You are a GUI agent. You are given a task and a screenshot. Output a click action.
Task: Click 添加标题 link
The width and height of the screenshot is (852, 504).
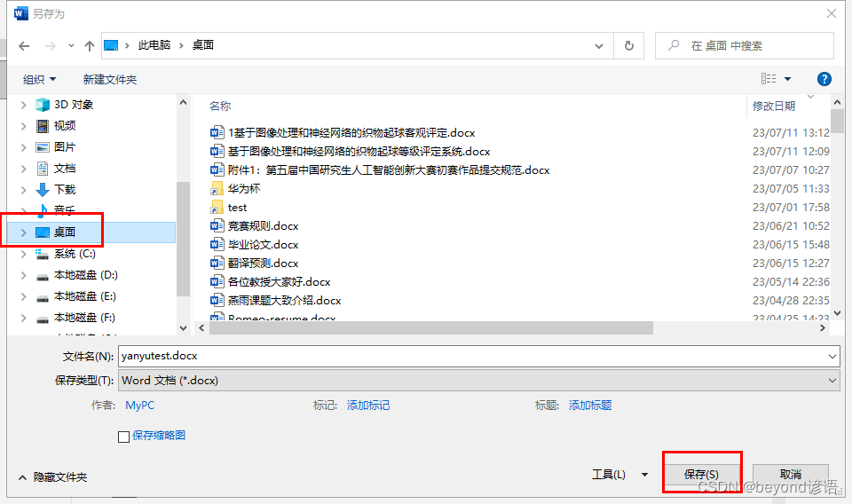point(590,406)
